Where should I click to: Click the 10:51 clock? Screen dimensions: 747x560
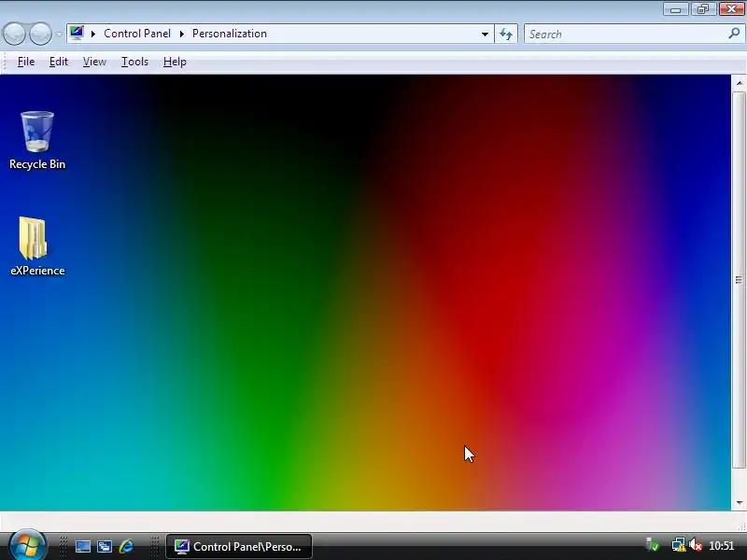[721, 546]
